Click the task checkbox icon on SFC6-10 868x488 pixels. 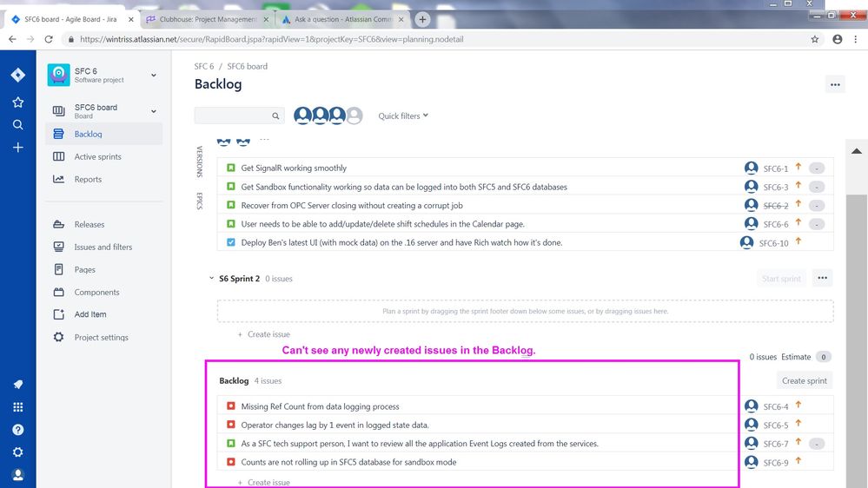pyautogui.click(x=231, y=242)
